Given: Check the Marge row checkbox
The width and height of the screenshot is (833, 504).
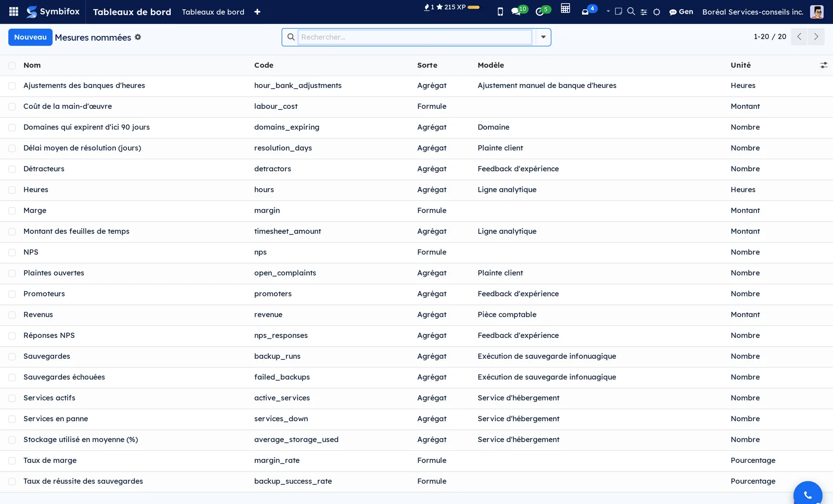Looking at the screenshot, I should pyautogui.click(x=12, y=211).
